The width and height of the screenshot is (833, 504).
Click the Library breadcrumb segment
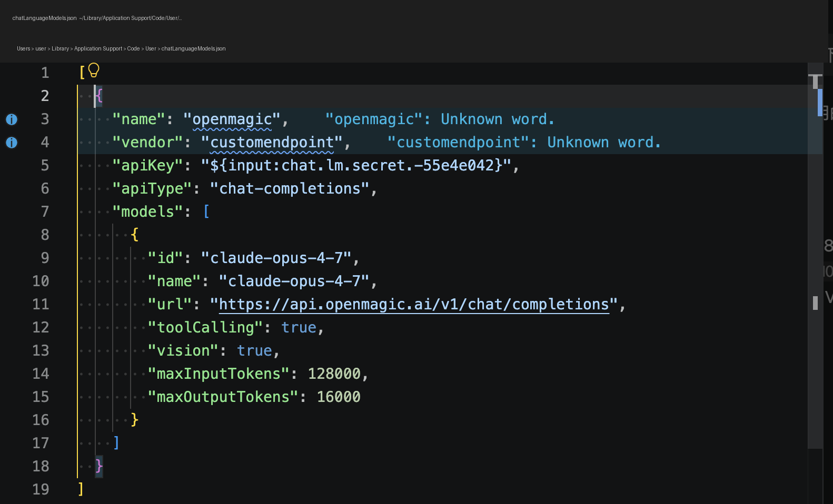point(60,48)
